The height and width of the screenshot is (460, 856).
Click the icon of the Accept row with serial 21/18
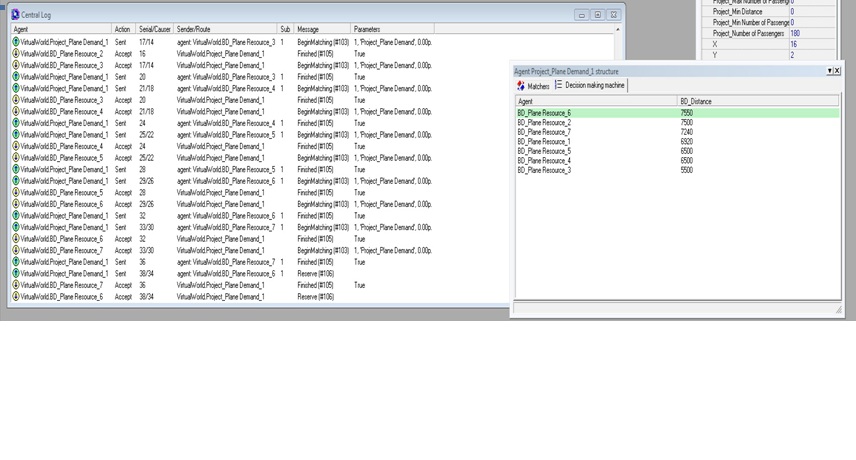(x=16, y=111)
